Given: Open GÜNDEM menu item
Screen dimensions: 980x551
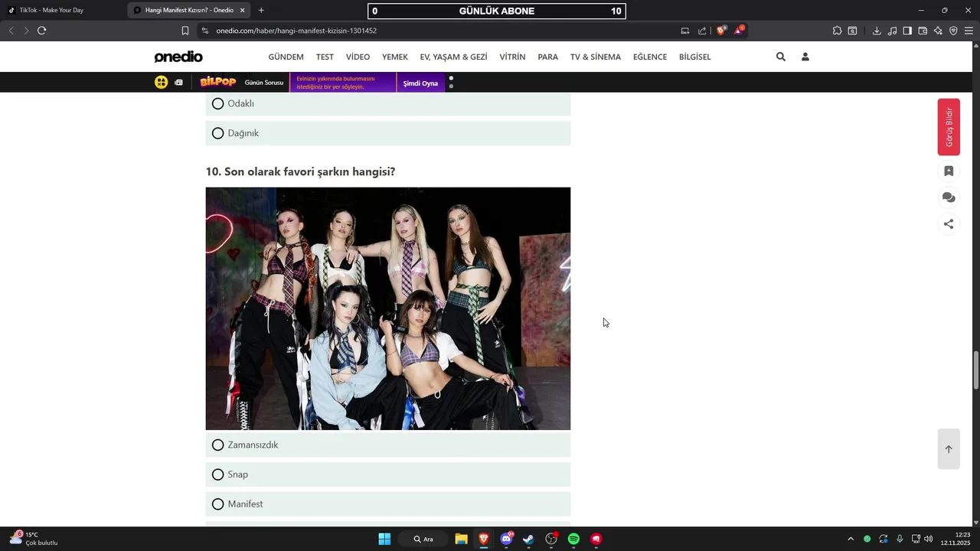Looking at the screenshot, I should point(286,57).
